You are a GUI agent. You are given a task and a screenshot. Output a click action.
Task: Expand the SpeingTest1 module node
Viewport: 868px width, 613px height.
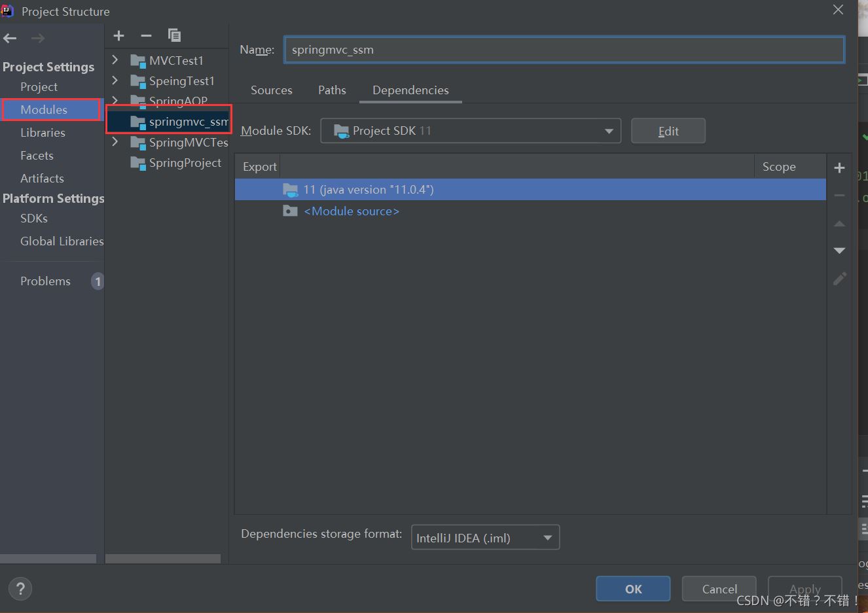[x=115, y=80]
